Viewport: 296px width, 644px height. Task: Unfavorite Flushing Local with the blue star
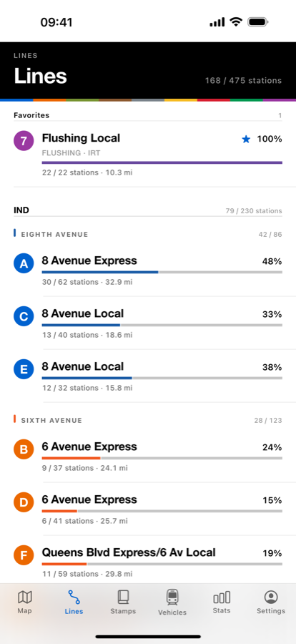246,140
